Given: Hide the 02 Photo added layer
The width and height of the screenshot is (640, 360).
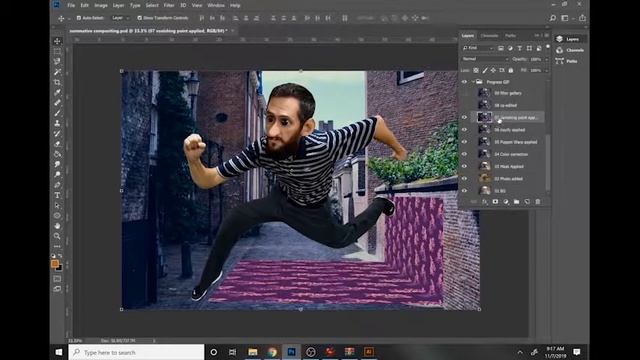Looking at the screenshot, I should (464, 179).
